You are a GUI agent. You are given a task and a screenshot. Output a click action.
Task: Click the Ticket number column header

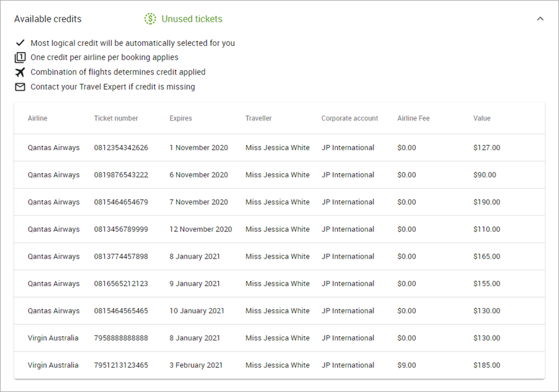116,118
